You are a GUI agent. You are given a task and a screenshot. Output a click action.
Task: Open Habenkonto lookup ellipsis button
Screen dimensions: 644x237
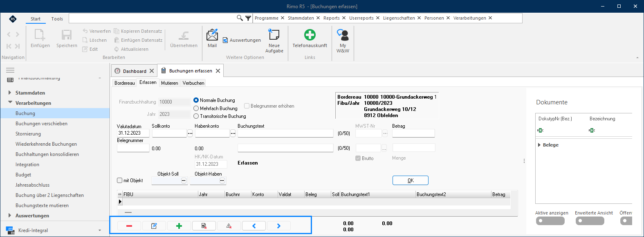(233, 133)
